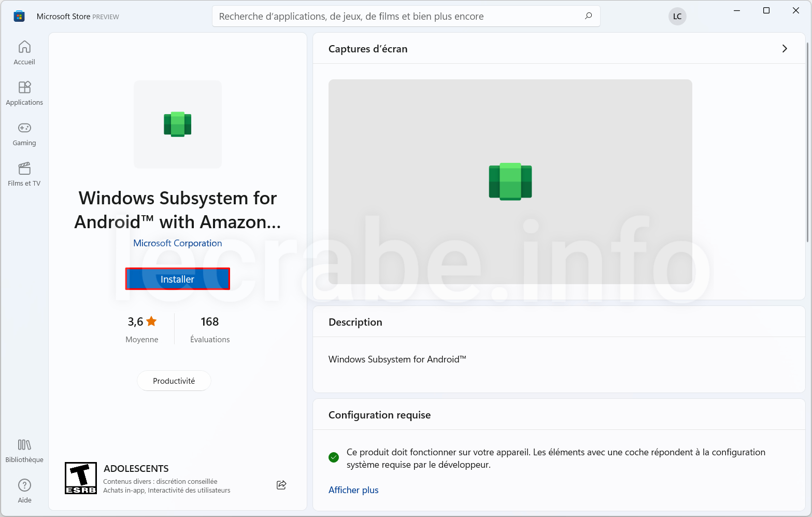
Task: Click the Afficher plus link
Action: click(353, 490)
